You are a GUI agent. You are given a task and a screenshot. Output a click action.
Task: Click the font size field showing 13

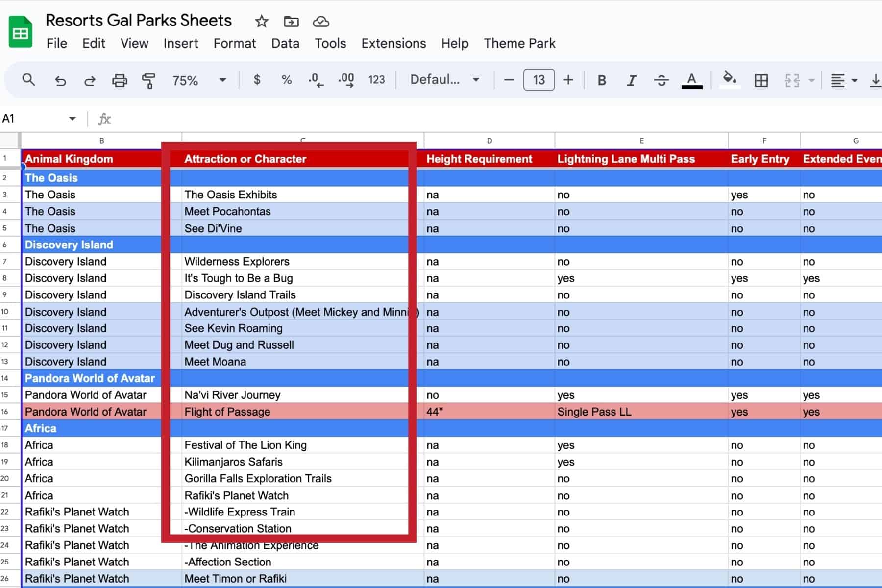click(x=539, y=80)
